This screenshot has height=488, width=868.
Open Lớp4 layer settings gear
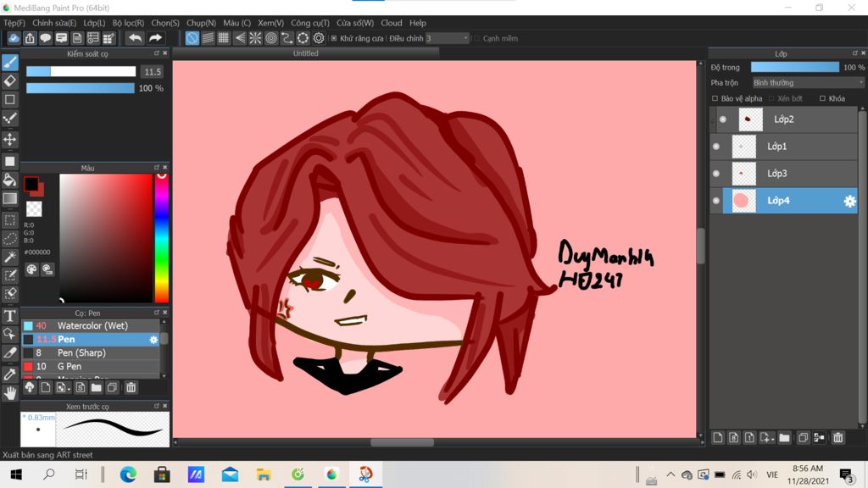tap(849, 202)
